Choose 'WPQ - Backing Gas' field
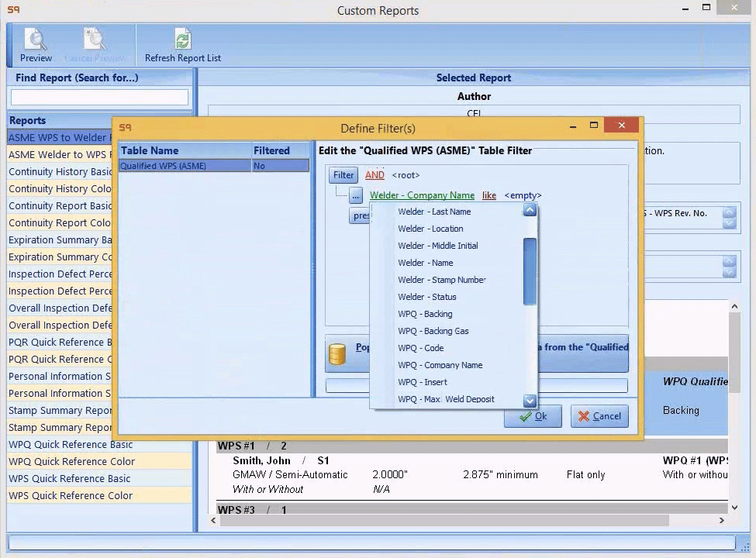This screenshot has width=756, height=558. click(x=433, y=331)
